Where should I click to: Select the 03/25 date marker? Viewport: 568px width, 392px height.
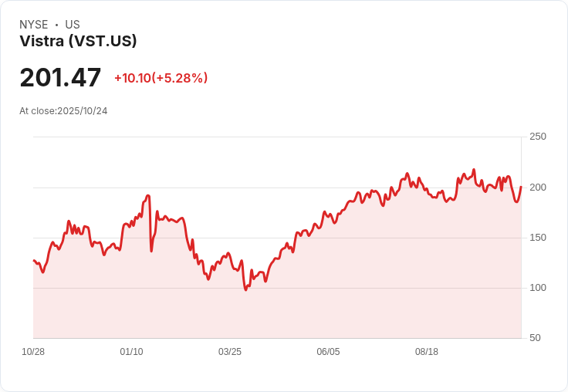tap(230, 352)
